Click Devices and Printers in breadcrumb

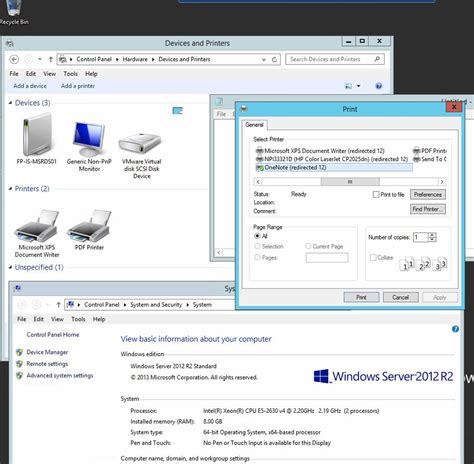pyautogui.click(x=184, y=59)
